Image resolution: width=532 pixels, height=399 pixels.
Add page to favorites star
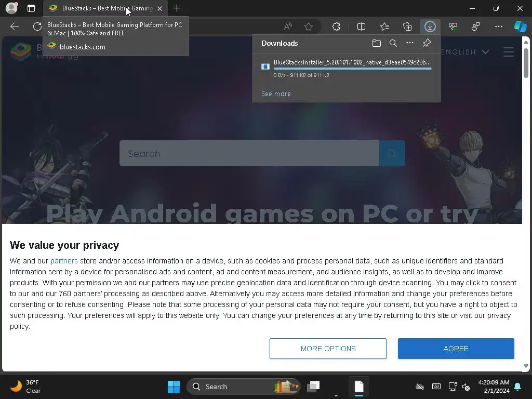[309, 26]
